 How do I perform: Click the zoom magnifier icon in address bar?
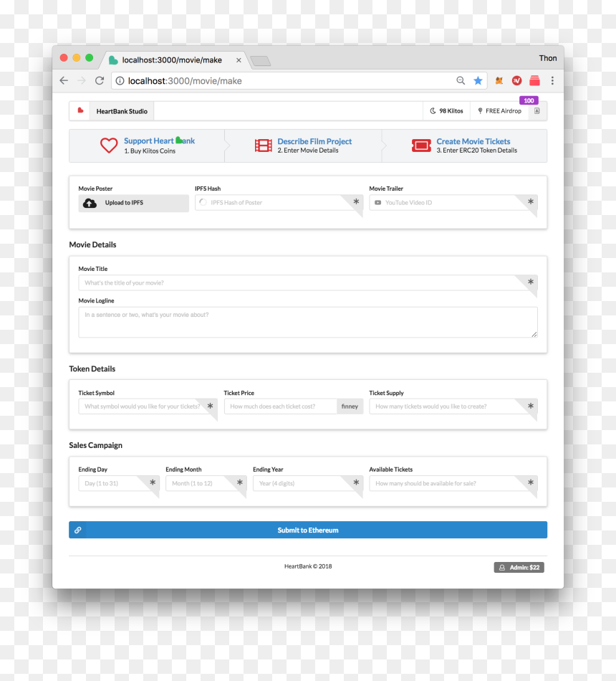click(461, 80)
